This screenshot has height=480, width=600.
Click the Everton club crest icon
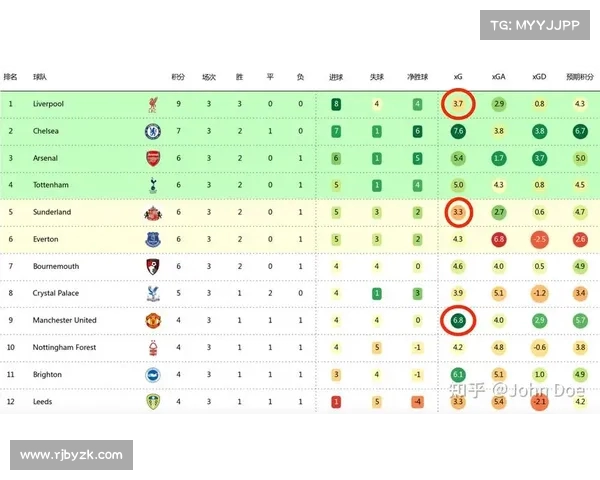[x=153, y=239]
